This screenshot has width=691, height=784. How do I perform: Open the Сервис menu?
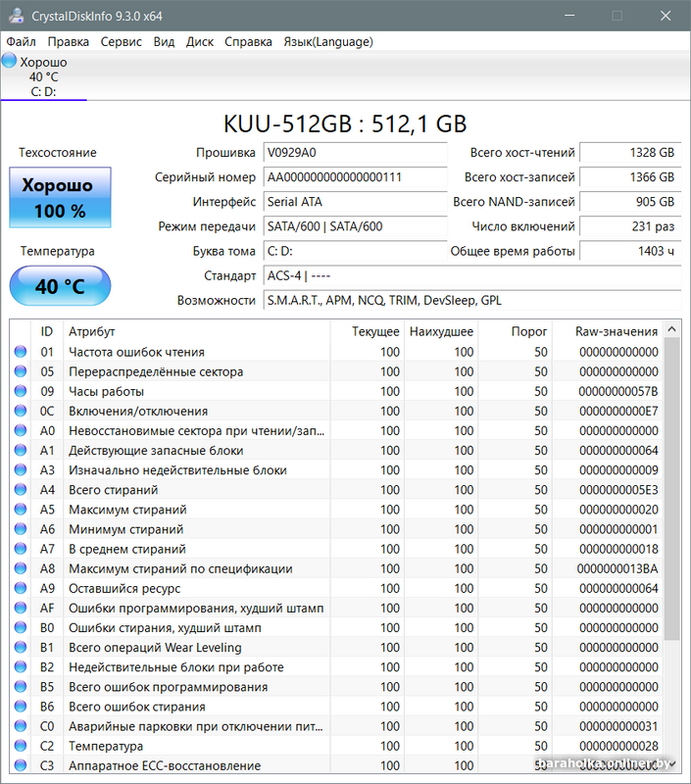coord(121,41)
